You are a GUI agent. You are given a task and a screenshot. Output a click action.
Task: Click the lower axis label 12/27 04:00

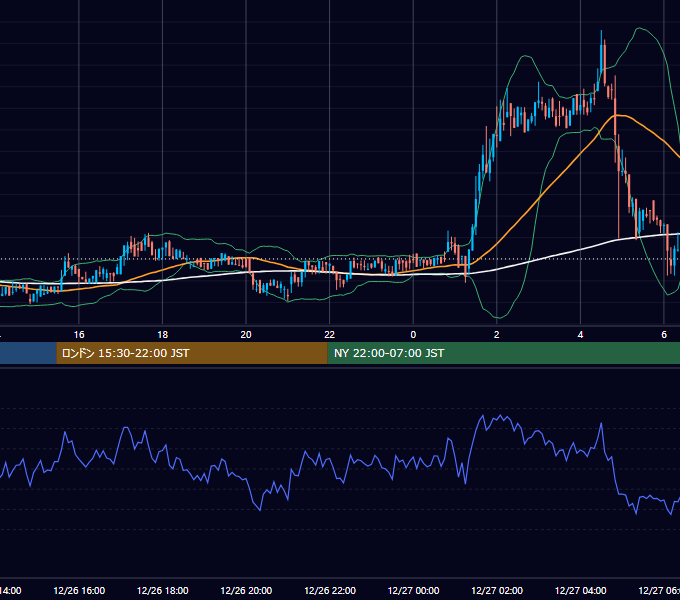pos(581,590)
